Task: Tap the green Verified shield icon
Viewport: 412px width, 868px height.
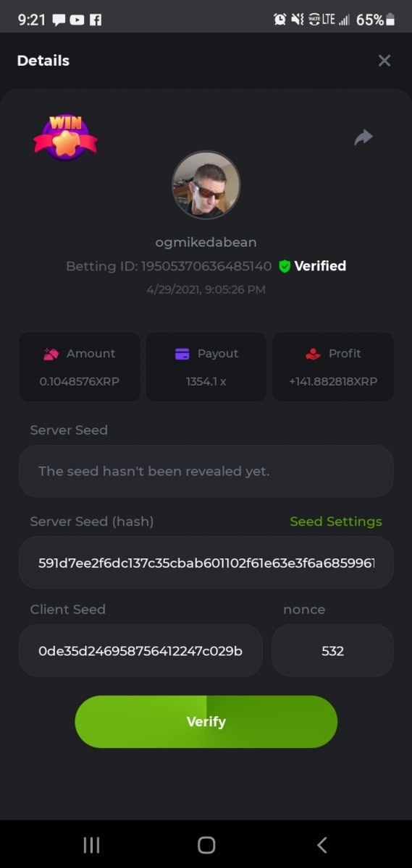Action: point(285,266)
